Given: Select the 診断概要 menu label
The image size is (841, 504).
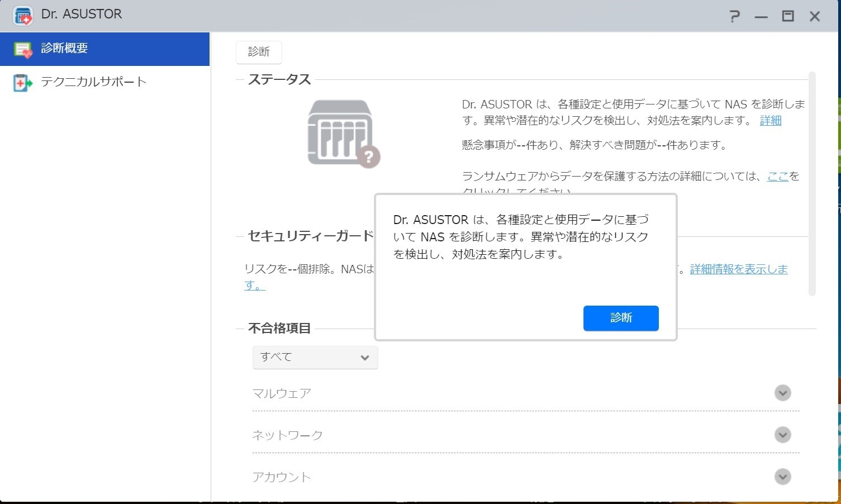Looking at the screenshot, I should click(64, 49).
